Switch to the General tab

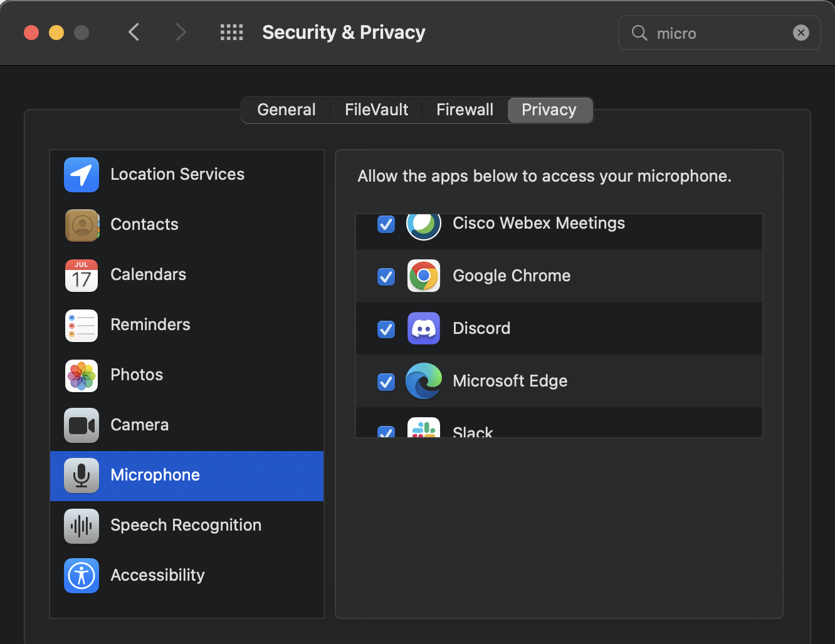[286, 110]
